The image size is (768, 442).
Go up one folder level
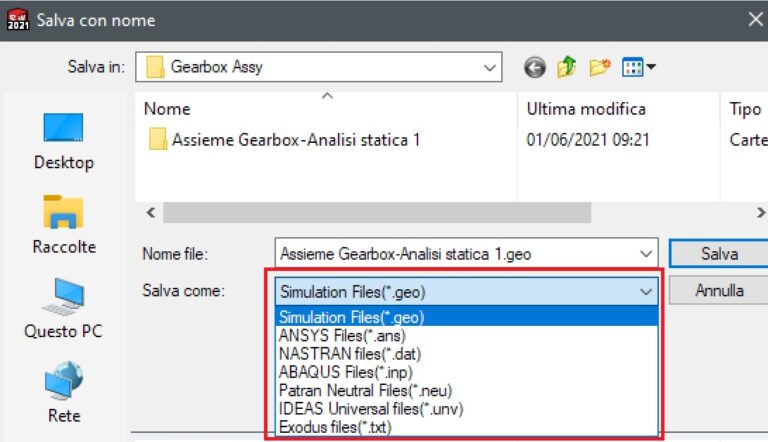(567, 68)
